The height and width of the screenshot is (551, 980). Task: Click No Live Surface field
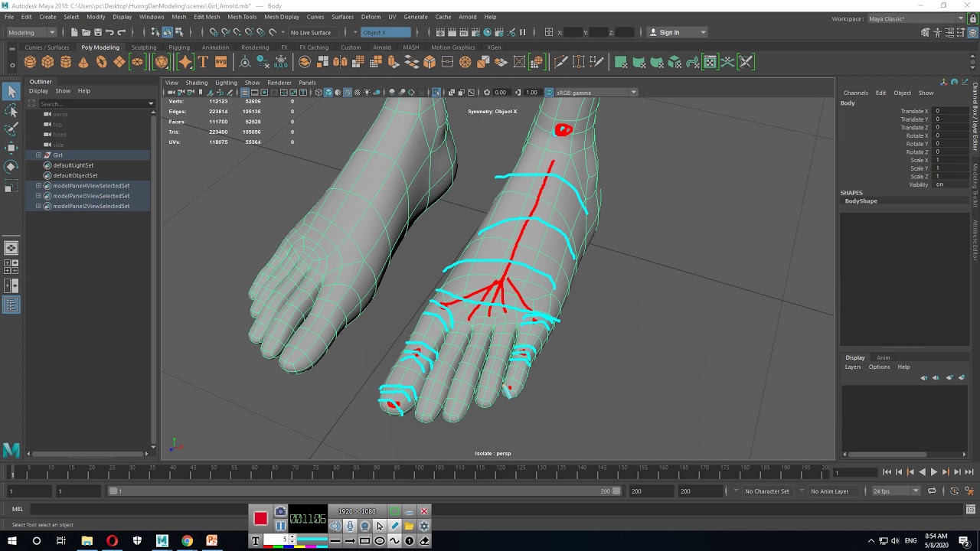311,32
